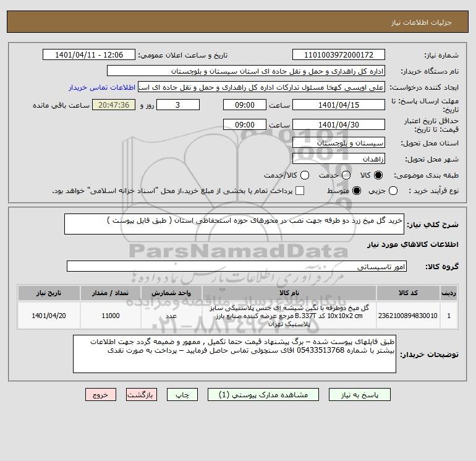The width and height of the screenshot is (476, 461).
Task: Click price validity date 1401/04/30
Action: click(x=339, y=124)
